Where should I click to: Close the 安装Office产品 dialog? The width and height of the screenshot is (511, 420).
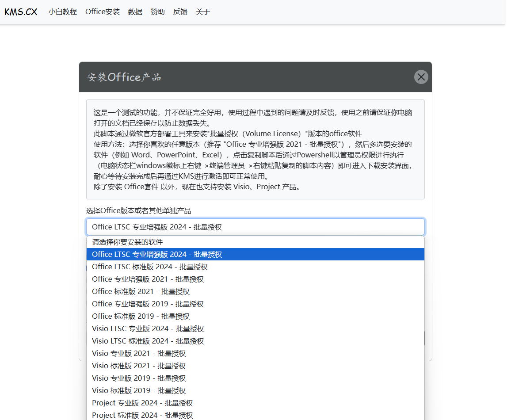tap(421, 77)
